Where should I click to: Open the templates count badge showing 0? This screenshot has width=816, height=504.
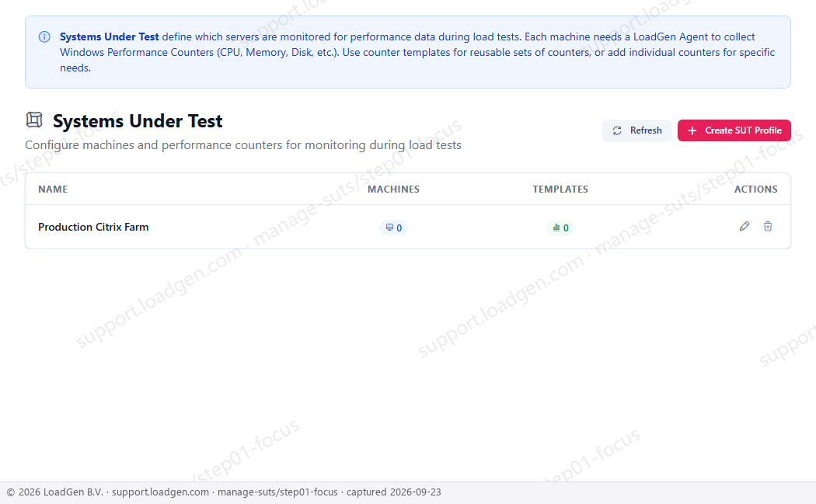(x=560, y=228)
